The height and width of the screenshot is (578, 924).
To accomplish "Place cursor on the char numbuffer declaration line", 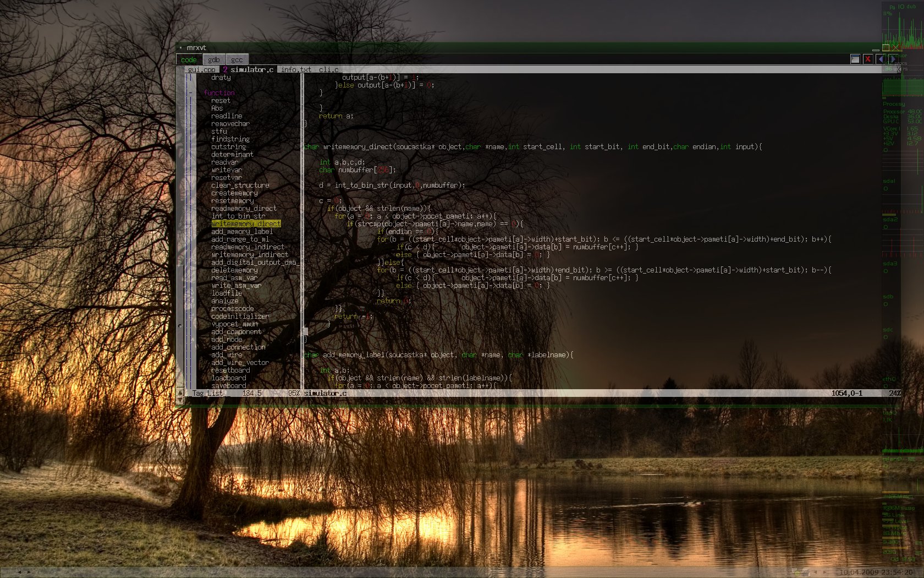I will pyautogui.click(x=357, y=170).
